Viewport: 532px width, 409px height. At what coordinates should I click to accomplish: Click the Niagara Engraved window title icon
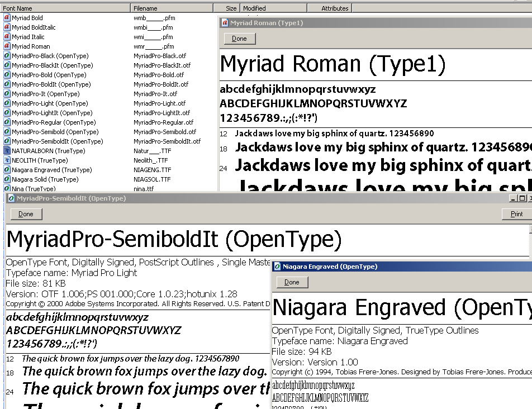point(277,267)
